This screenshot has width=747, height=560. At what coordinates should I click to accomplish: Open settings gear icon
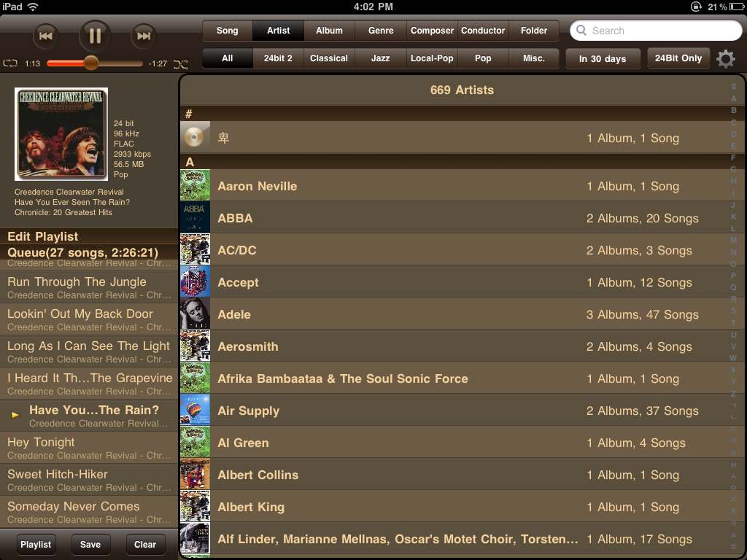click(726, 59)
